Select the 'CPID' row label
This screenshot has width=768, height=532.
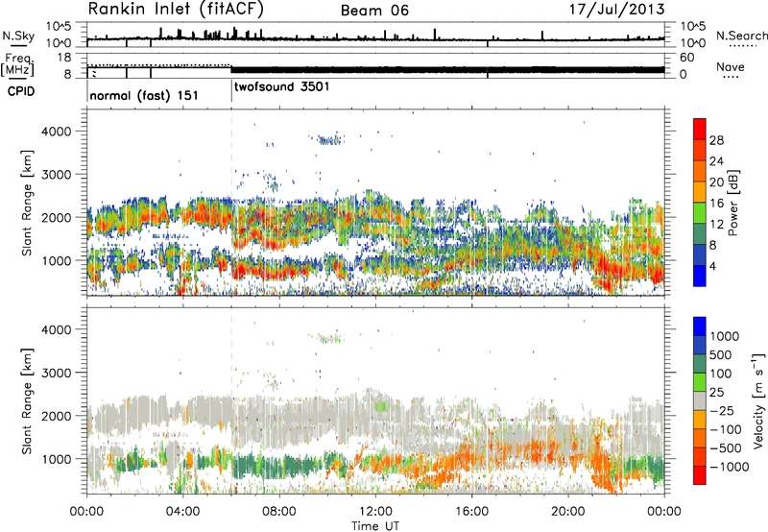[21, 91]
